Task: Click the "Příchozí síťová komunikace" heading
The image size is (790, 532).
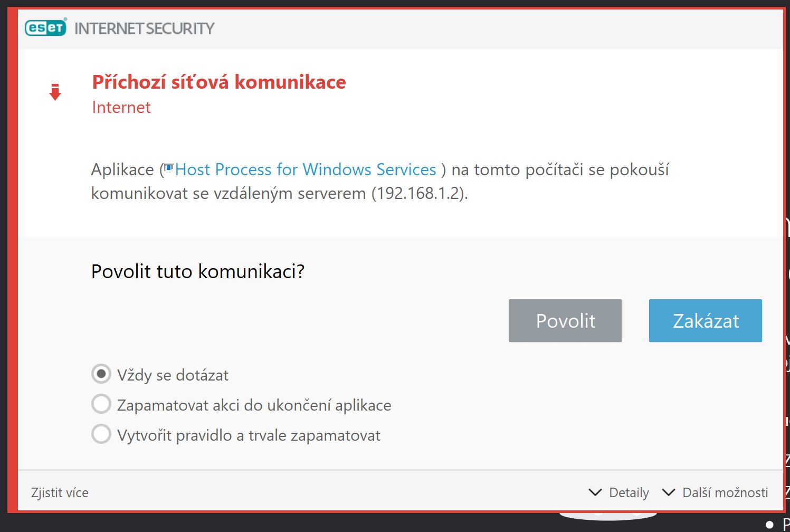Action: tap(219, 82)
